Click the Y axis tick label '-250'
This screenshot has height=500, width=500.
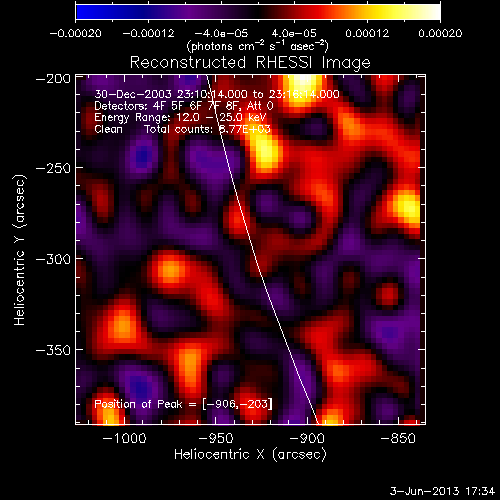(x=53, y=168)
